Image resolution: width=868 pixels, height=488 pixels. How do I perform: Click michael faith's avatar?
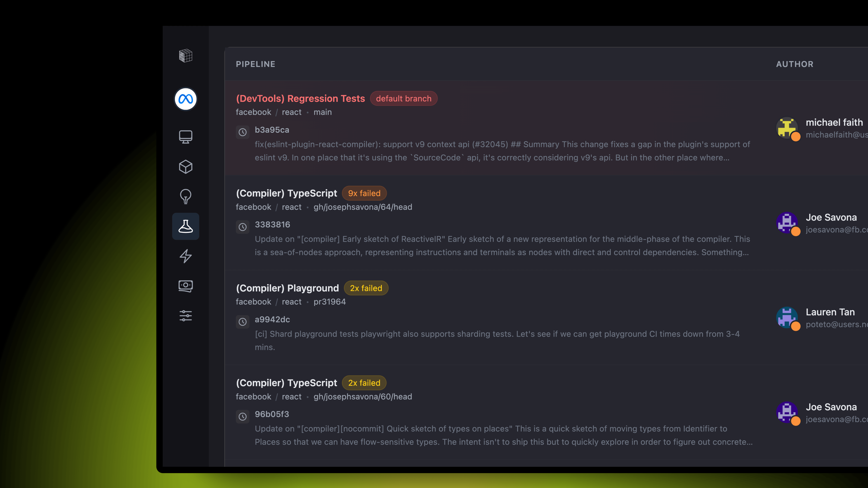(787, 128)
